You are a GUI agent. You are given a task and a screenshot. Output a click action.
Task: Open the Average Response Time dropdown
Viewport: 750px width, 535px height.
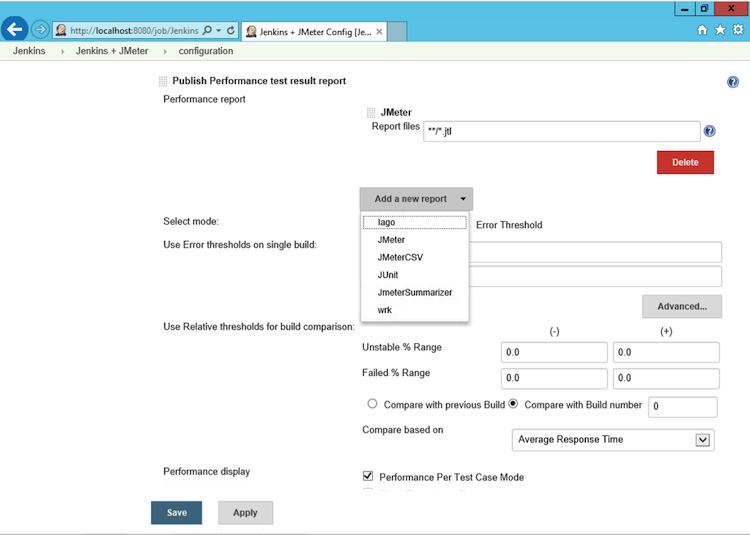613,440
